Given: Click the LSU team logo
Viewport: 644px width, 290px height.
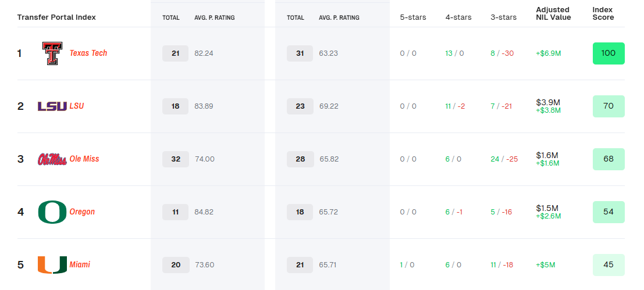Looking at the screenshot, I should click(x=52, y=106).
